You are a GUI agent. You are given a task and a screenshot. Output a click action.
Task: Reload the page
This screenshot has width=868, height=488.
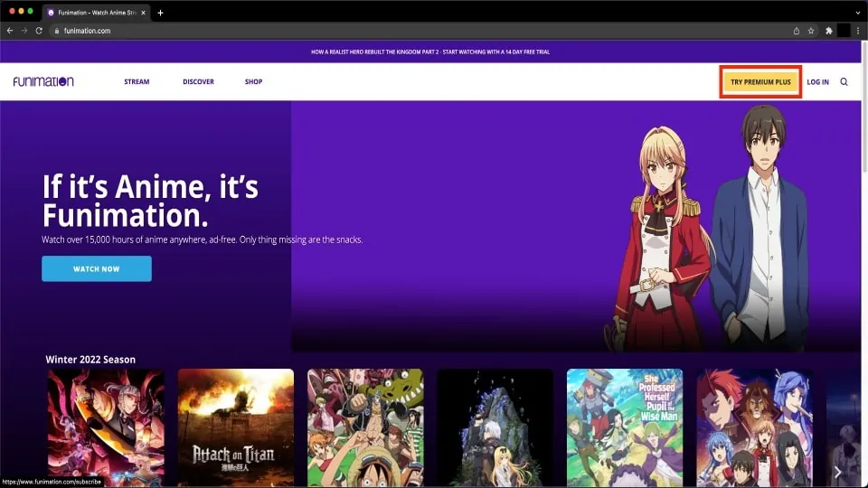(39, 31)
